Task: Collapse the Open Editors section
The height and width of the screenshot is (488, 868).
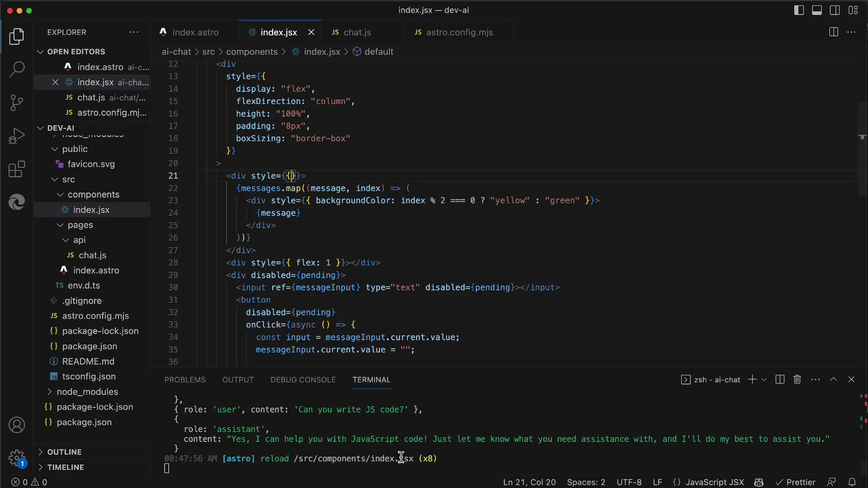Action: pos(92,52)
